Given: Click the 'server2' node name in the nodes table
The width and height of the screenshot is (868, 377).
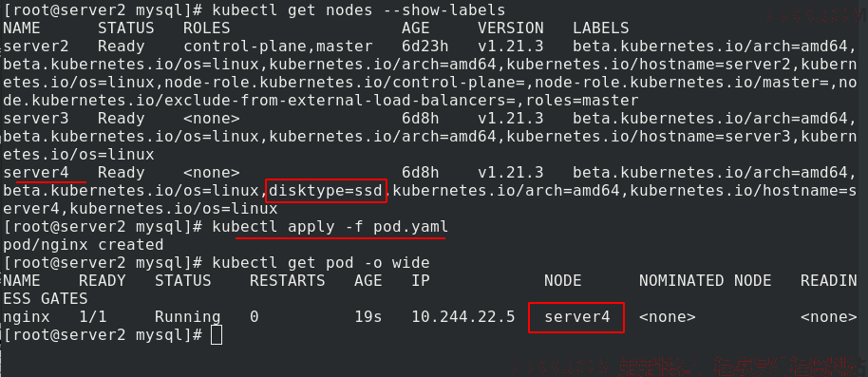Looking at the screenshot, I should (x=35, y=47).
